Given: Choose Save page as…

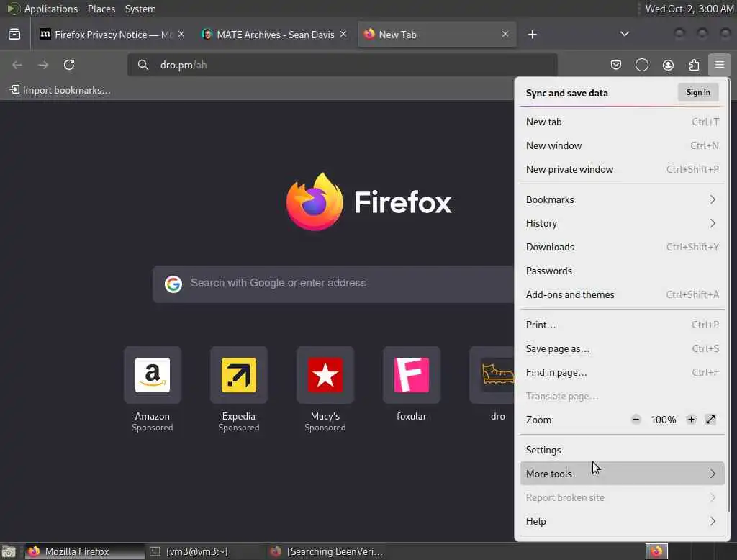Looking at the screenshot, I should (623, 348).
